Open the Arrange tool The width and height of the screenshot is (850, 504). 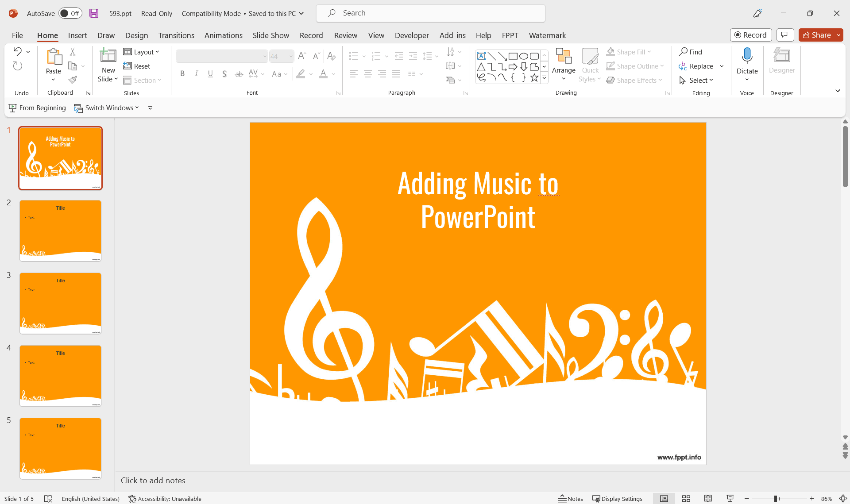coord(563,65)
